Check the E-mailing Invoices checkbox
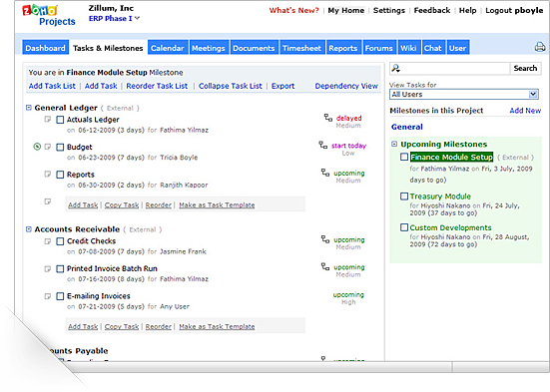This screenshot has height=392, width=550. 60,296
